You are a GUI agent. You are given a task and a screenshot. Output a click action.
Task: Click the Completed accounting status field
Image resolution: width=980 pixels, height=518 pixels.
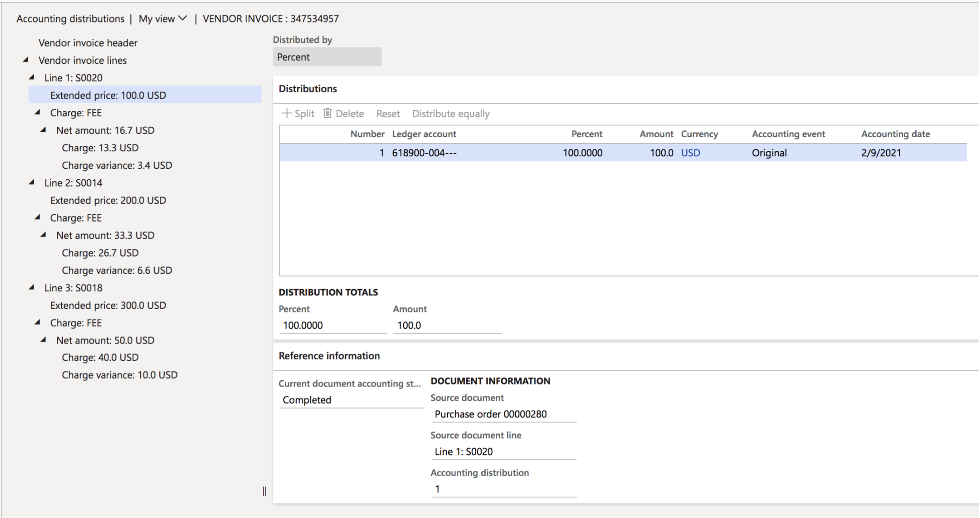coord(351,400)
